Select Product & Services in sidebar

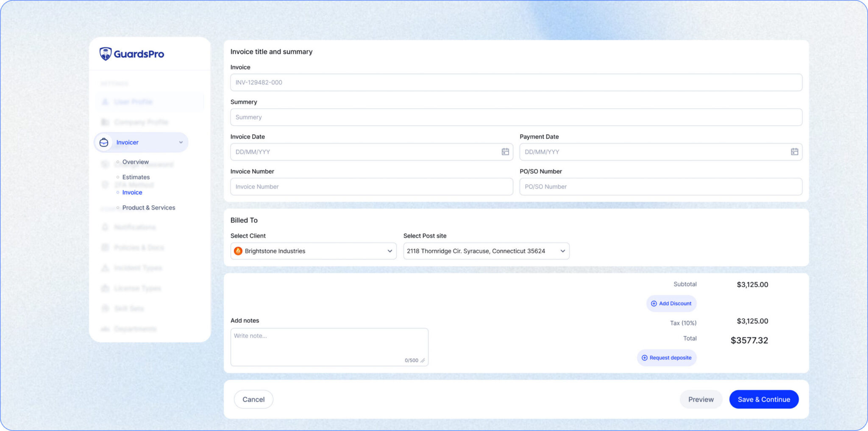(x=148, y=207)
